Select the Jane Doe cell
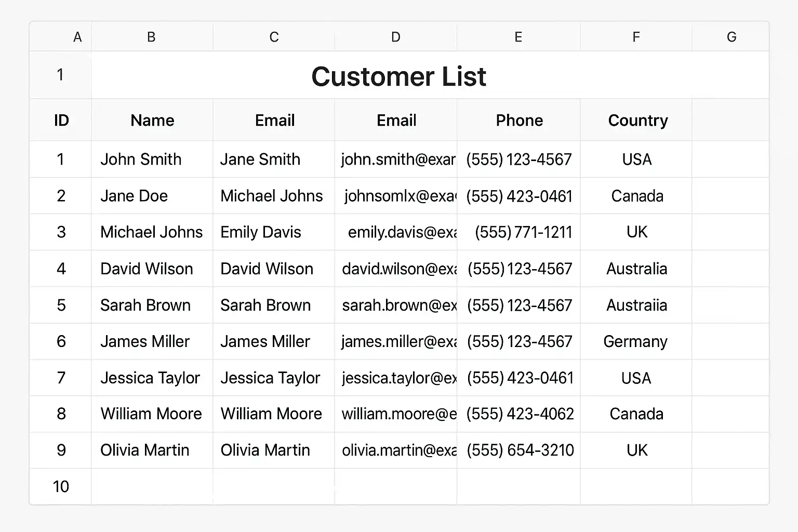 pos(134,196)
